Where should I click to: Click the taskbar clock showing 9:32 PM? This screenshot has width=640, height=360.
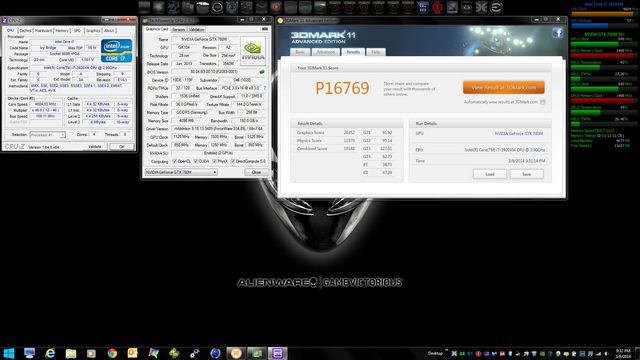[x=623, y=353]
